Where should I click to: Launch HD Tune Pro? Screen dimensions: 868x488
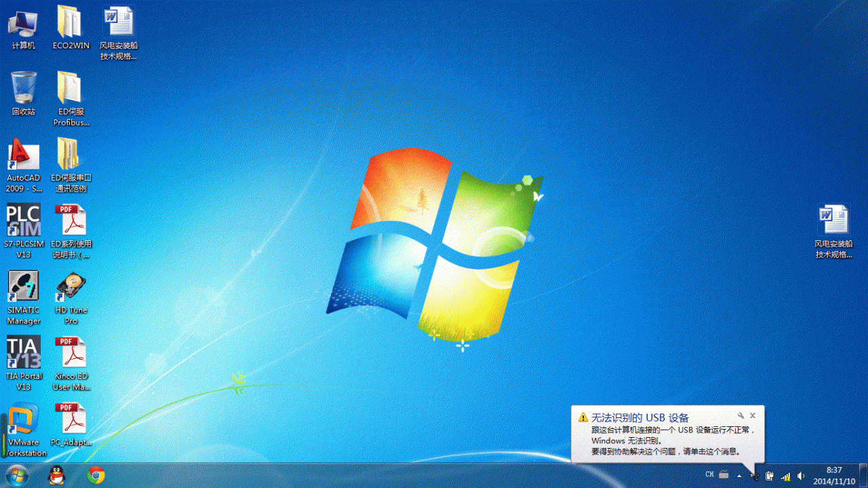[71, 298]
